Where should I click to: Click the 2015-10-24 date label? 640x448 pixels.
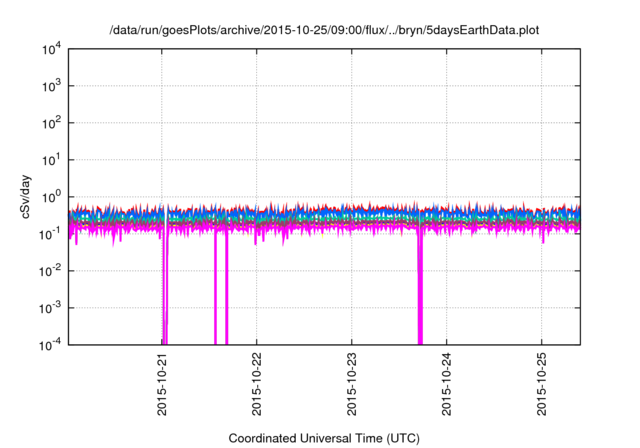pos(447,384)
